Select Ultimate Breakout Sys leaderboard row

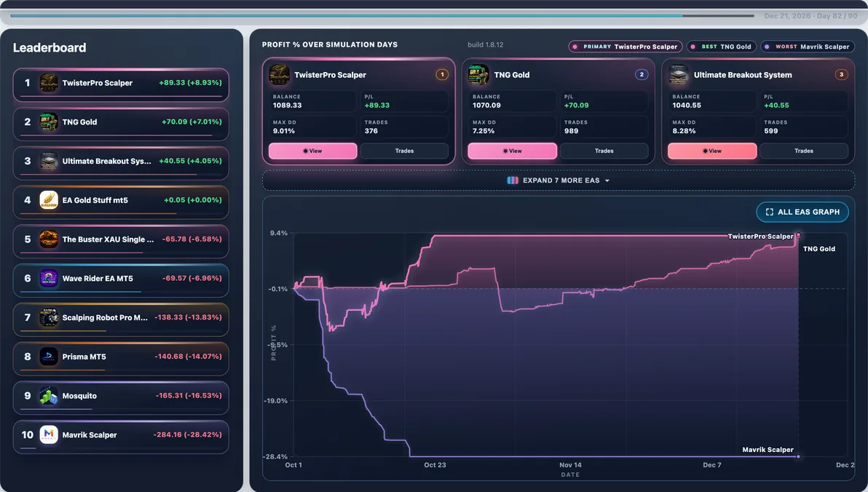pyautogui.click(x=121, y=163)
